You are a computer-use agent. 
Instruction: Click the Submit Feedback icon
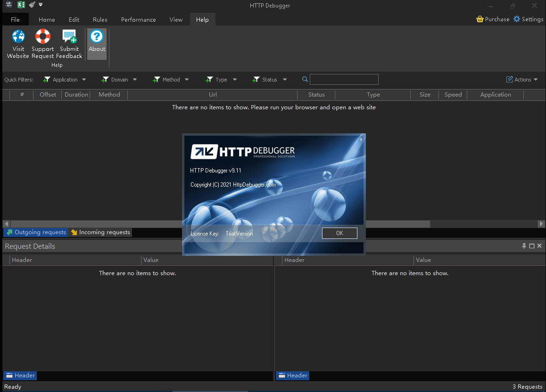coord(69,37)
